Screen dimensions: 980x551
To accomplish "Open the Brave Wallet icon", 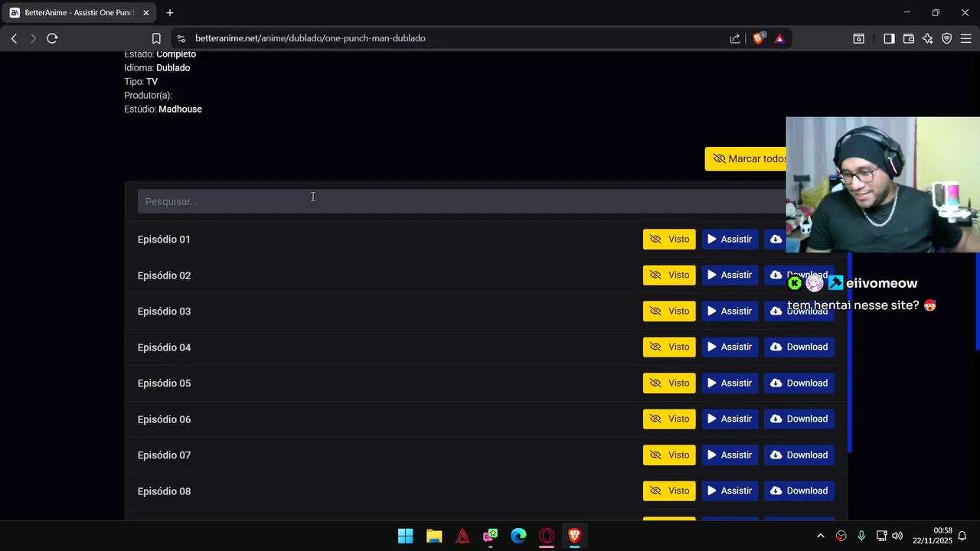I will 909,38.
